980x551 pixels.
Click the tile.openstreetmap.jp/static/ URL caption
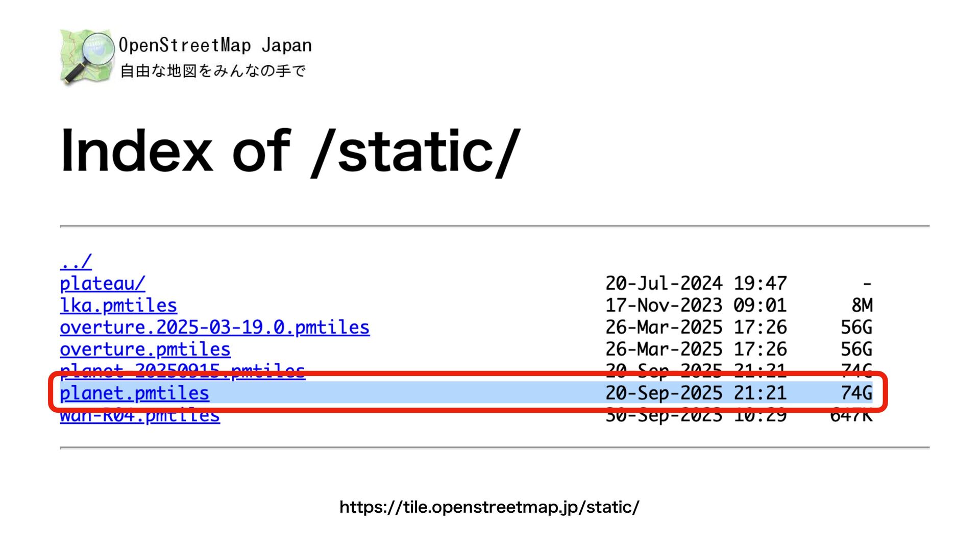tap(489, 507)
